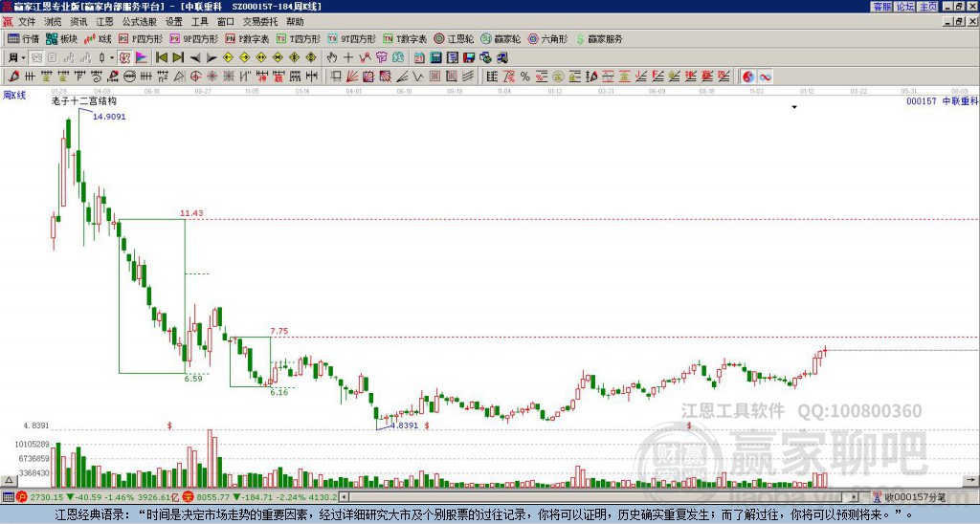
Task: Open the 公式选股 menu
Action: (140, 22)
